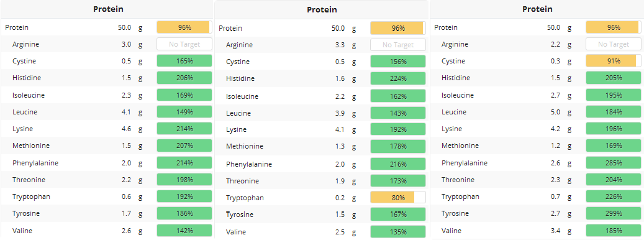Select the Lysine 214% bar in left panel
The width and height of the screenshot is (644, 240).
[x=184, y=129]
